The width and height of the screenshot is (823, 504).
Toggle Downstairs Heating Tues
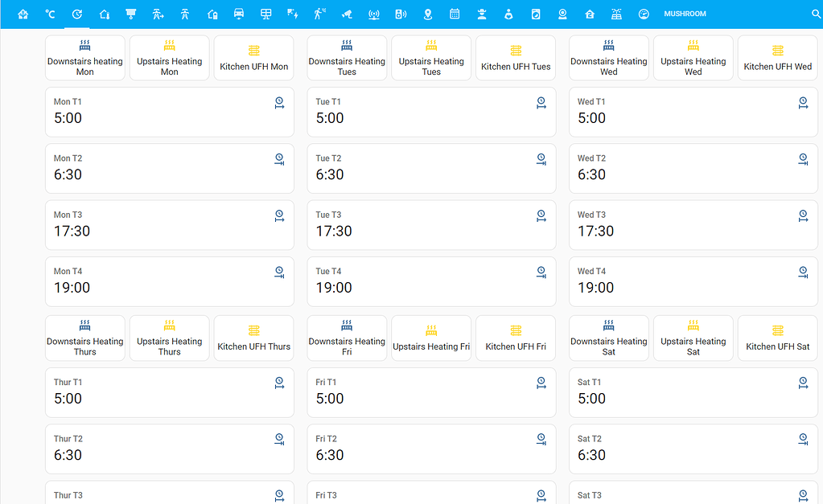[x=347, y=58]
